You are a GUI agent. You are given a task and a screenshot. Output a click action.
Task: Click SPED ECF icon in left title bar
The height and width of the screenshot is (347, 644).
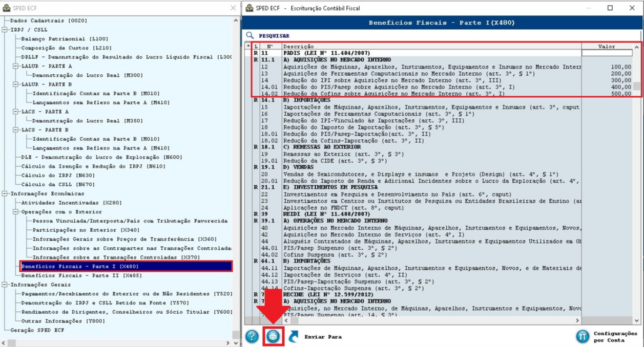pyautogui.click(x=7, y=8)
